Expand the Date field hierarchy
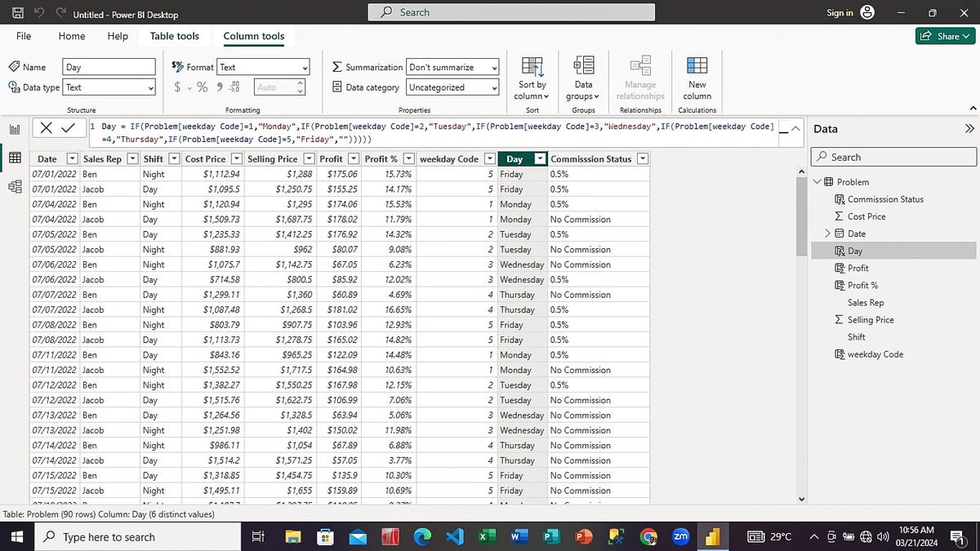Screen dimensions: 980x551 (827, 233)
